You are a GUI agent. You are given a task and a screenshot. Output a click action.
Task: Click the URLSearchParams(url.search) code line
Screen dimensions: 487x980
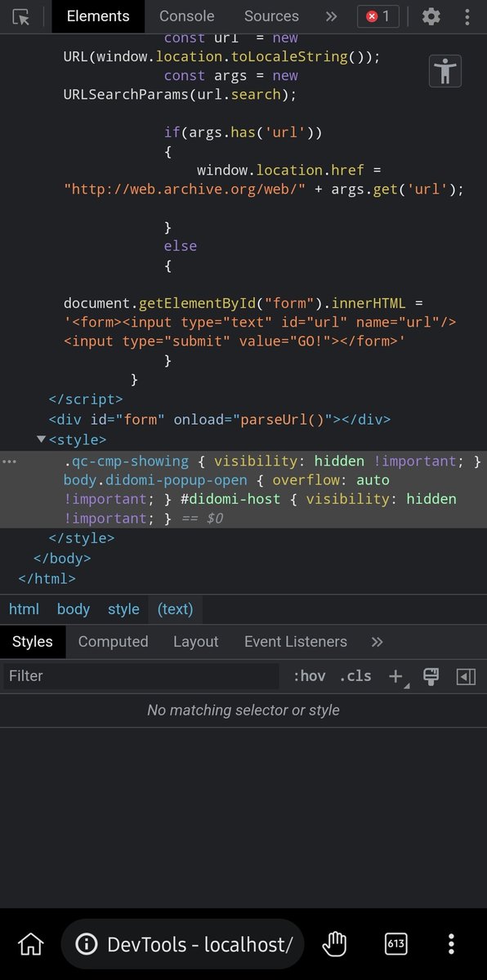click(180, 95)
